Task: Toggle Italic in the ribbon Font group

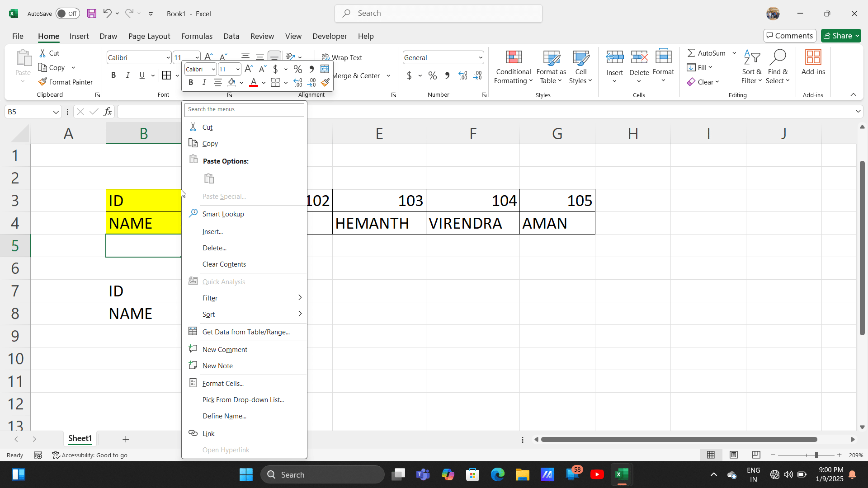Action: (x=128, y=75)
